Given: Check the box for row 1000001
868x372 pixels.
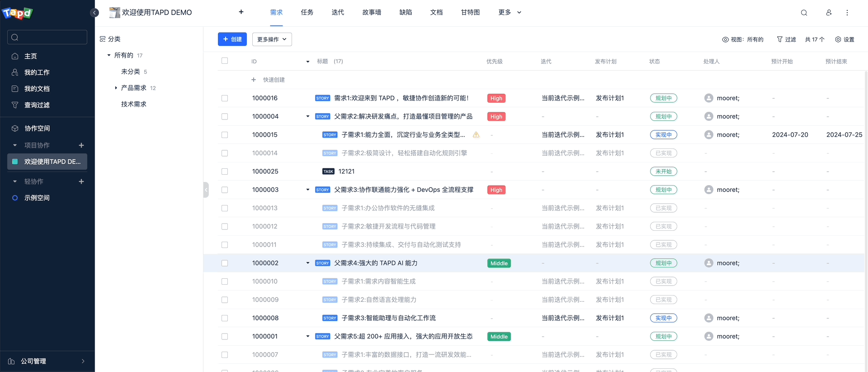Looking at the screenshot, I should (x=225, y=336).
